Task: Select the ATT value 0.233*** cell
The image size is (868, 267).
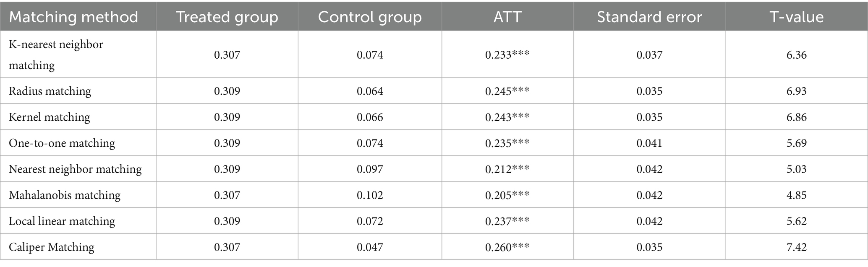Action: 507,55
